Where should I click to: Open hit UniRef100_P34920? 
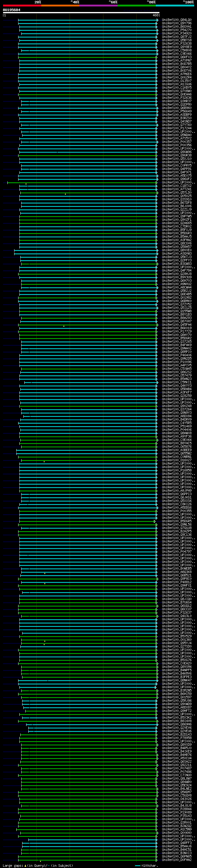pyautogui.click(x=176, y=33)
